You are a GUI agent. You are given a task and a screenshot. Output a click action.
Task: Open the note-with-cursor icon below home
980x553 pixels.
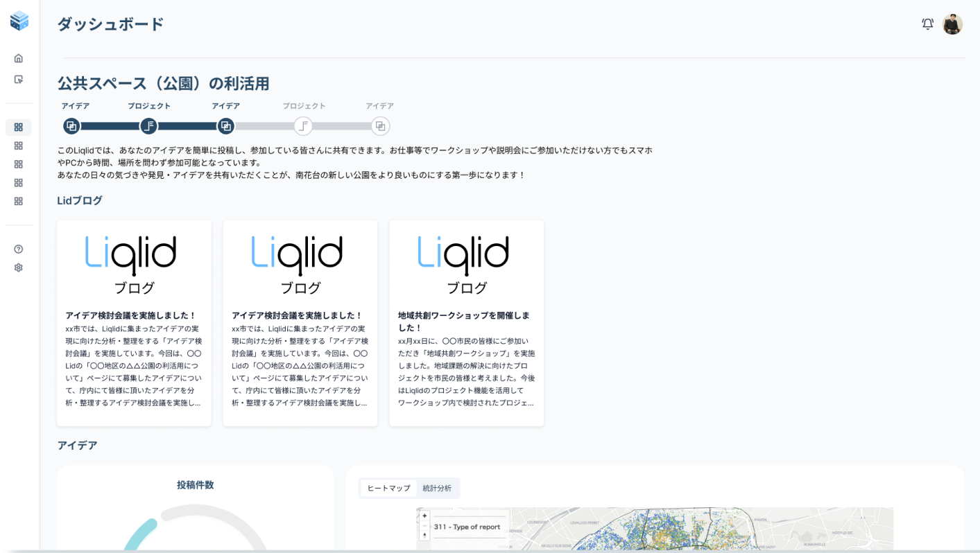(x=19, y=80)
